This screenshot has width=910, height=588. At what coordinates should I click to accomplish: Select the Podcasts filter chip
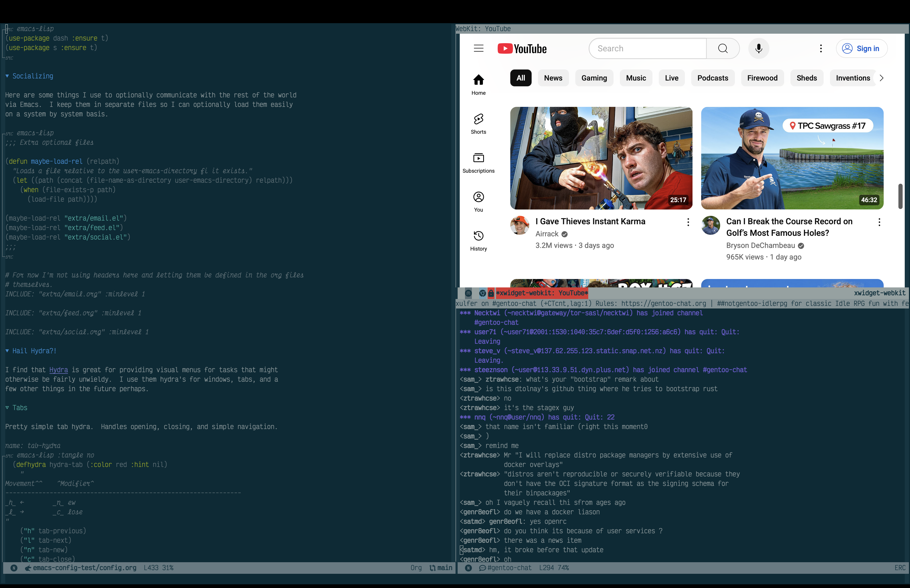click(713, 78)
